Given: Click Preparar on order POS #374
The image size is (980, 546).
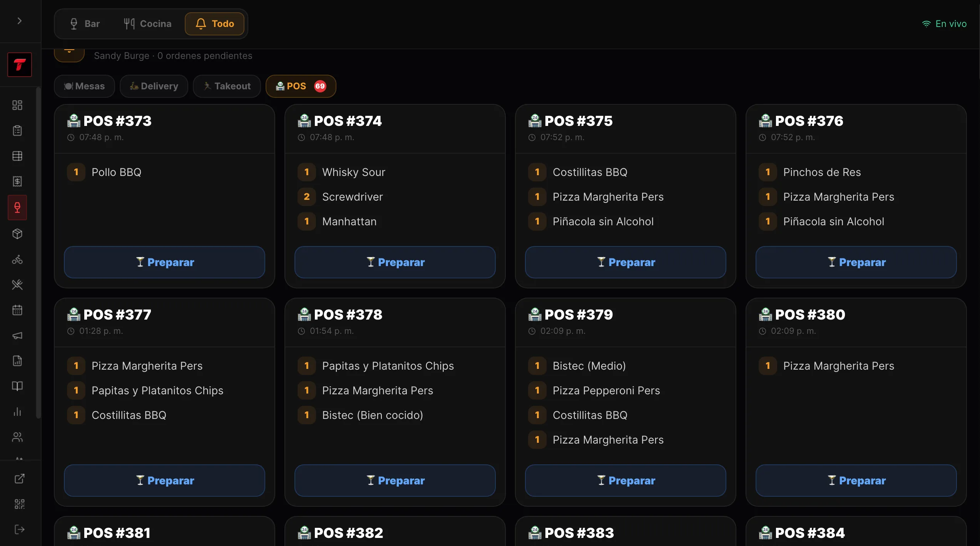Looking at the screenshot, I should coord(395,262).
